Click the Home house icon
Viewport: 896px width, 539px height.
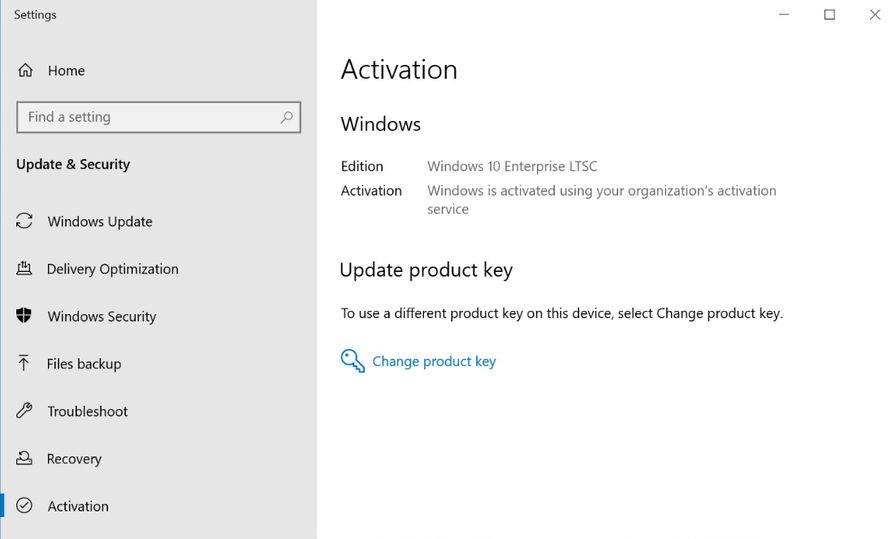(25, 71)
